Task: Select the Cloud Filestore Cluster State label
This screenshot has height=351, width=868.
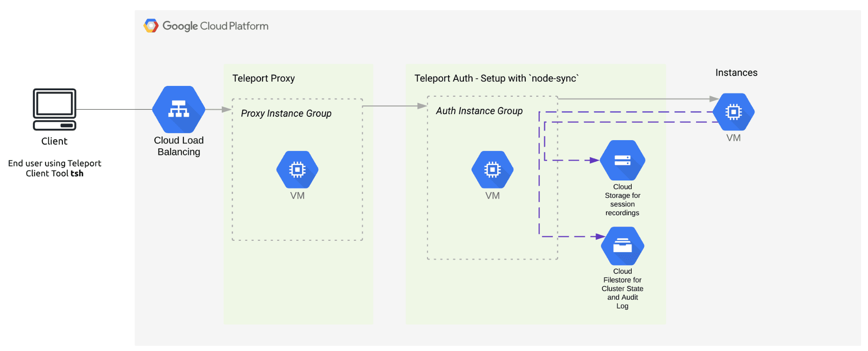Action: pyautogui.click(x=622, y=289)
